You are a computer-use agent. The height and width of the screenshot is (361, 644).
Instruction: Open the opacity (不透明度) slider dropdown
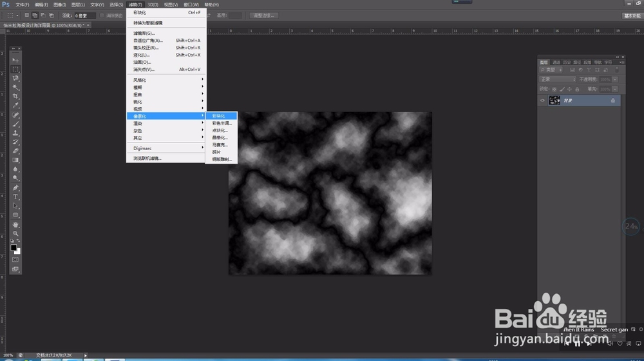click(615, 79)
